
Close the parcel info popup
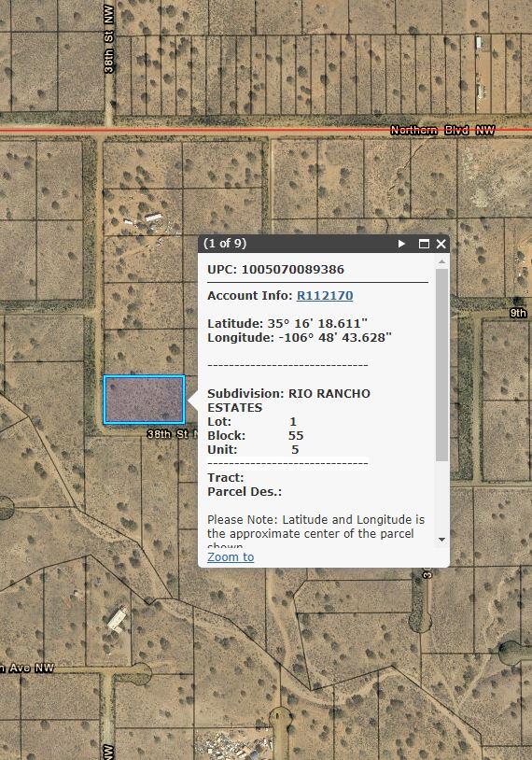point(441,244)
